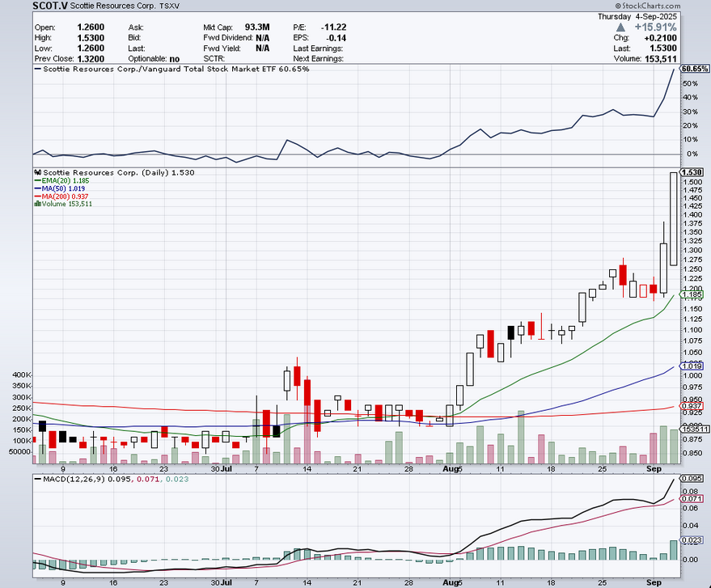The image size is (711, 588).
Task: Click the Next Earnings label
Action: (319, 59)
